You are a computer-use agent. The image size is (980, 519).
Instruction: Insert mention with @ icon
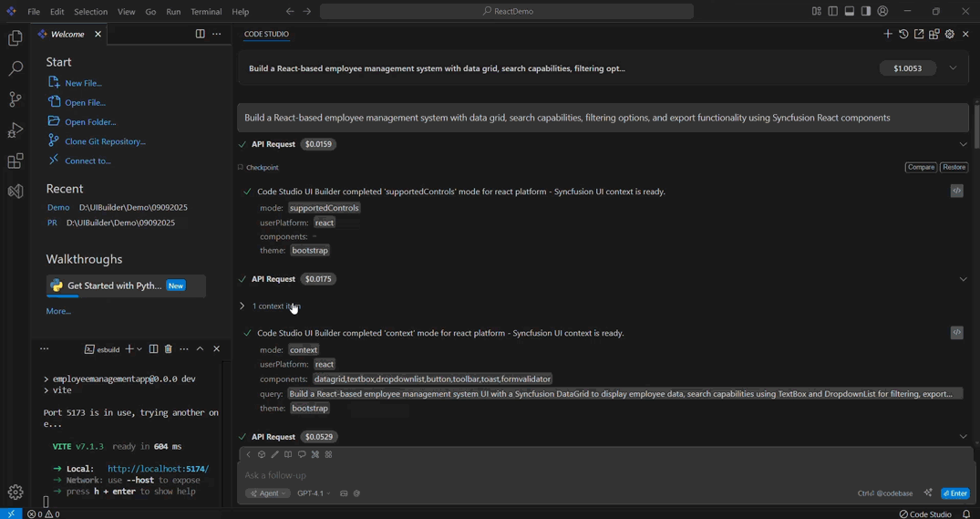click(356, 493)
